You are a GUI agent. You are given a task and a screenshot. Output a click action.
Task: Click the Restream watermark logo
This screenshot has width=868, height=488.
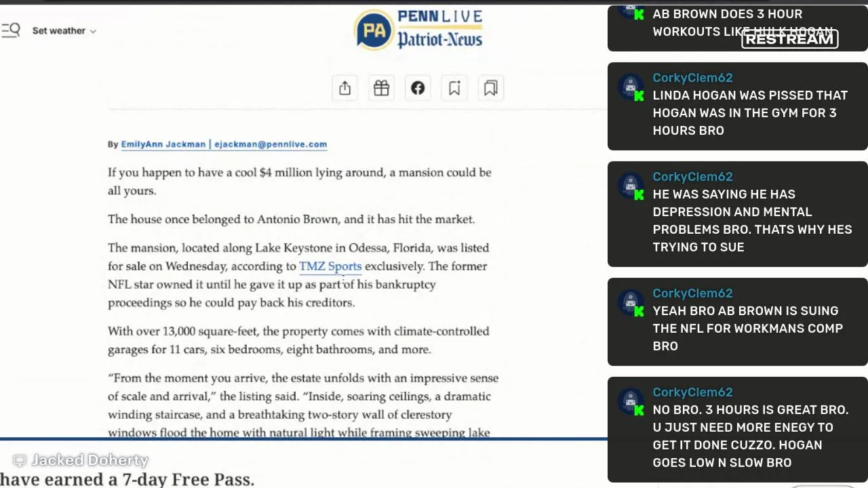tap(790, 39)
